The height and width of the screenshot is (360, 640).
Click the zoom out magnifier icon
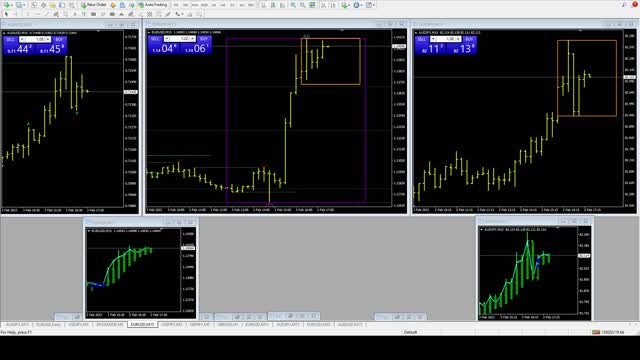(x=302, y=5)
